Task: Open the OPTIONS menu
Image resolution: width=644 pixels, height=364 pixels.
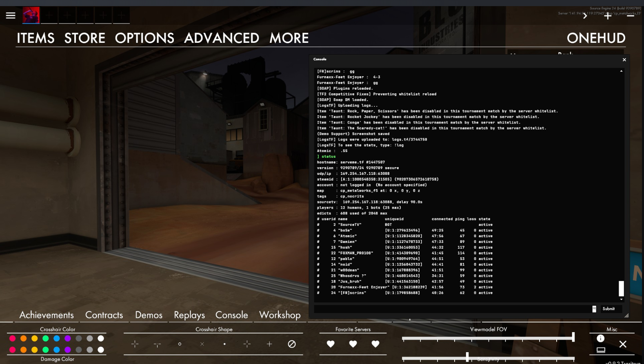Action: (x=144, y=38)
